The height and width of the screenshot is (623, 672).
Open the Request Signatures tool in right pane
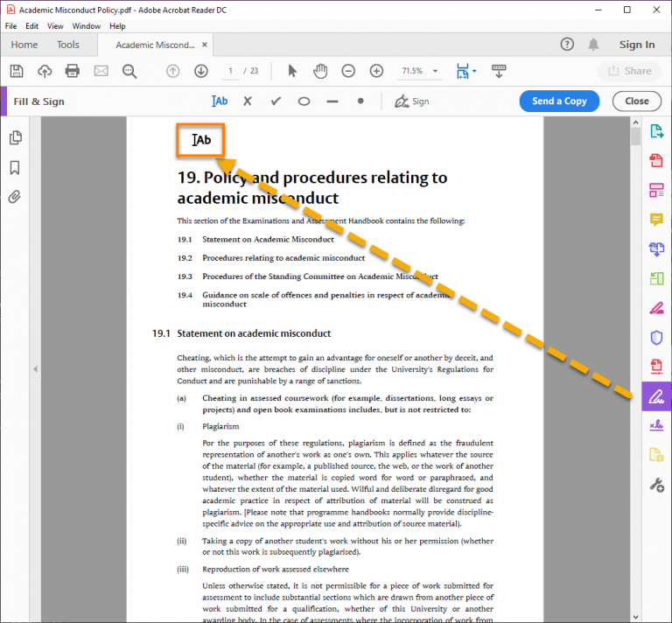coord(656,425)
